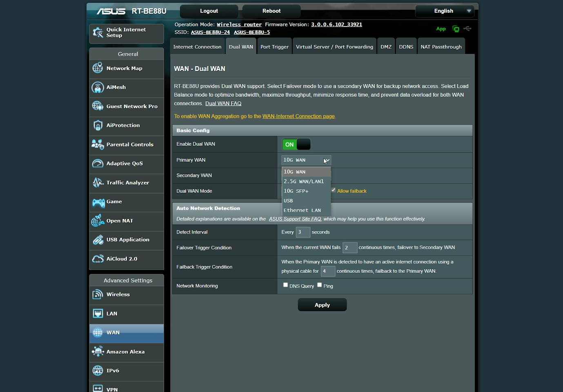Click the ASUS logo
Viewport: 563px width, 392px height.
[x=111, y=11]
